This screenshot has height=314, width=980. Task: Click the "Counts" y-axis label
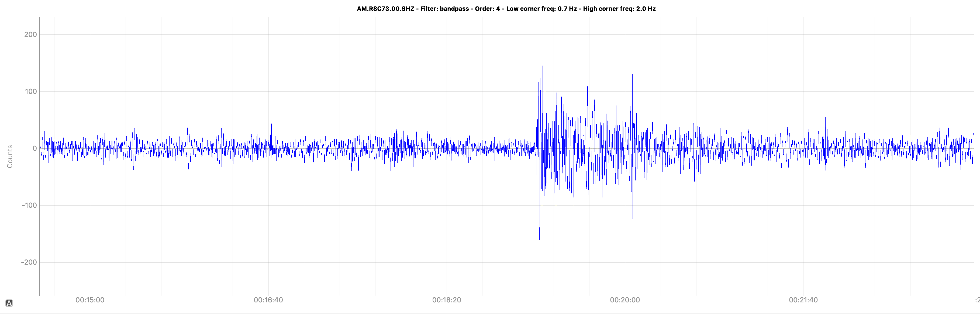pos(10,156)
